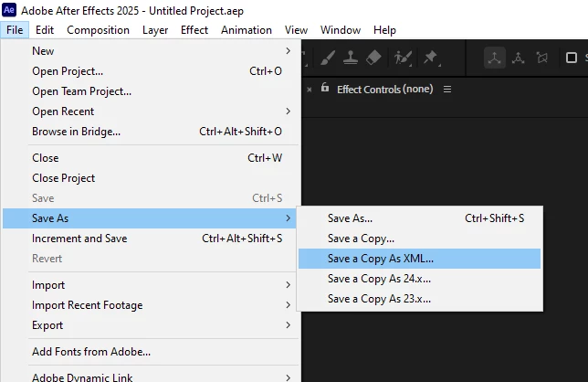Click the After Effects app icon
Image resolution: width=588 pixels, height=382 pixels.
click(x=9, y=10)
